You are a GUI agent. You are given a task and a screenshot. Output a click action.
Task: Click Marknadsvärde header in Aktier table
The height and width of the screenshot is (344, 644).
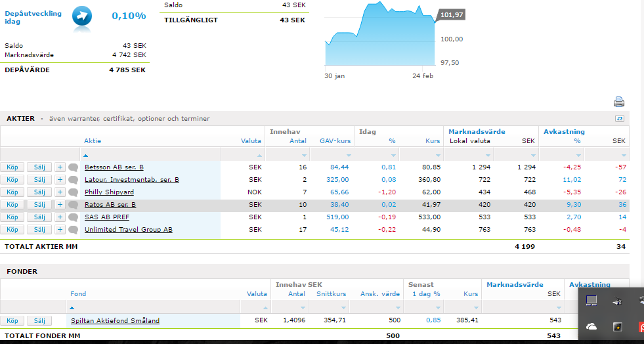477,132
